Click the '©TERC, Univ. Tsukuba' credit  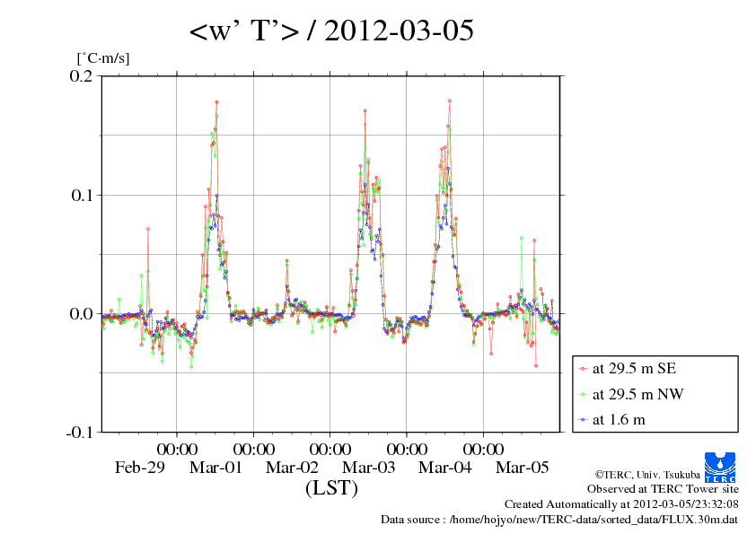click(x=647, y=475)
